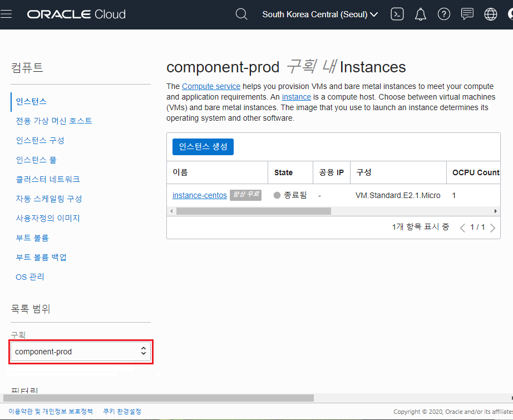Go to next page chevron
Screen dimensions: 513x420
(493, 228)
